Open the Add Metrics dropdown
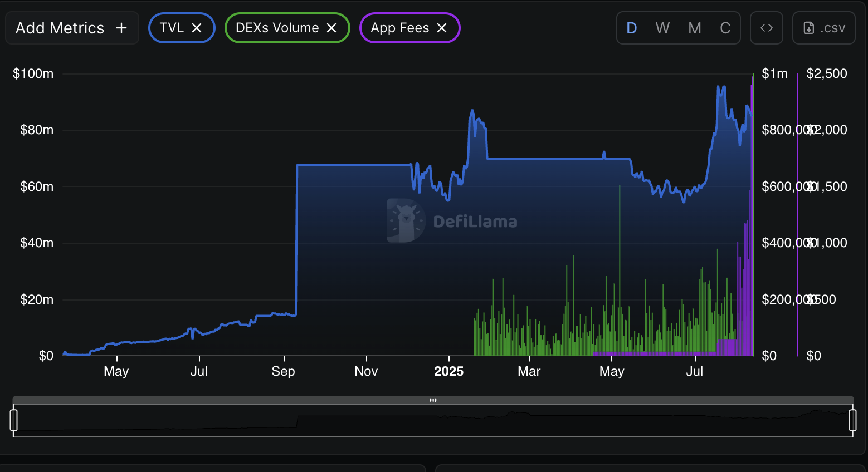Screen dimensions: 868x472 (60, 28)
